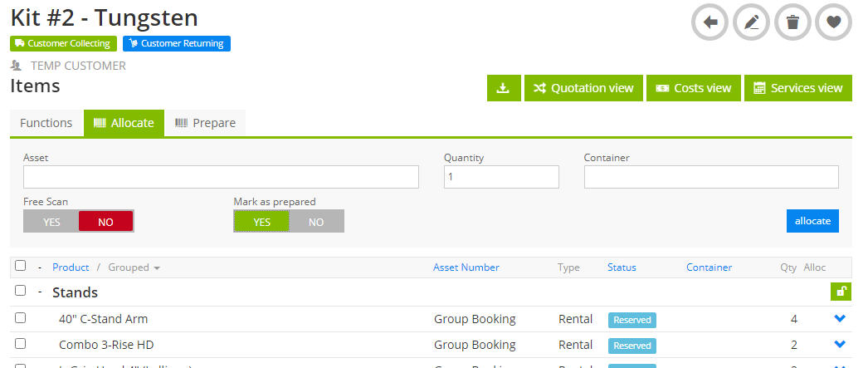
Task: Click the blue allocate button
Action: 812,220
